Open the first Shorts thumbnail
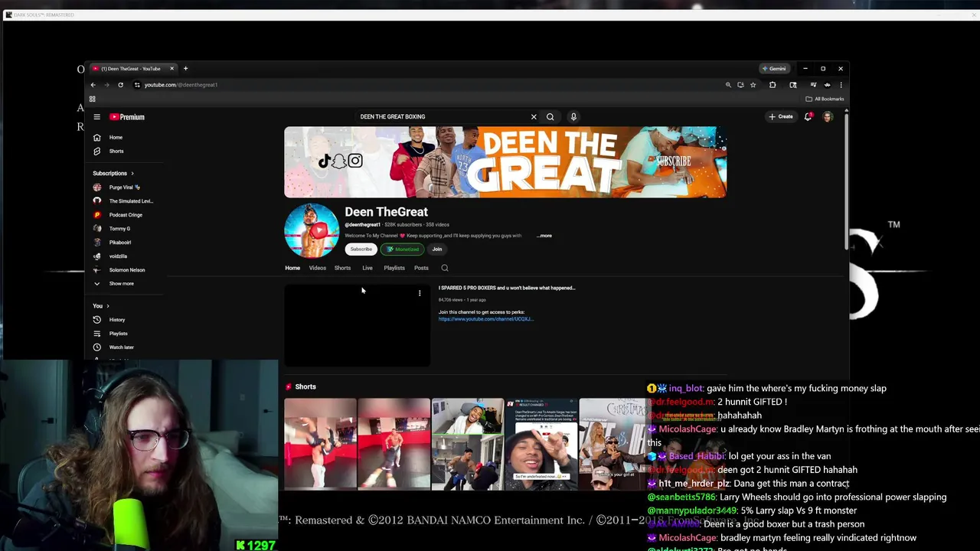This screenshot has width=980, height=551. pyautogui.click(x=320, y=444)
